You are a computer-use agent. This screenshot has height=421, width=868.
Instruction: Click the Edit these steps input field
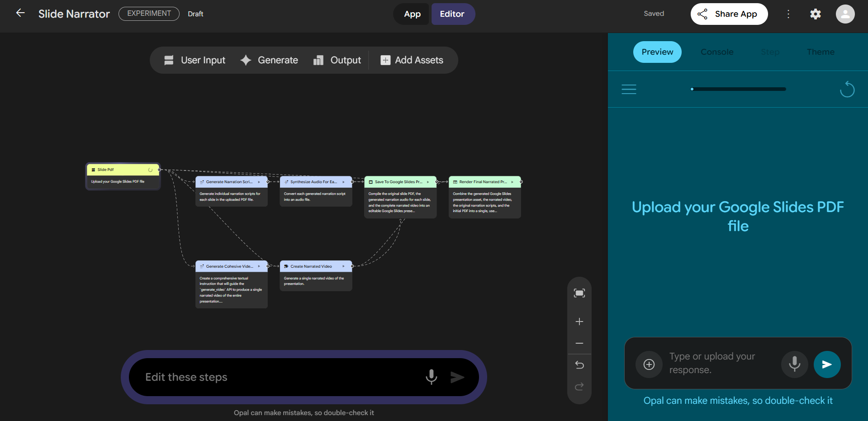[276, 377]
